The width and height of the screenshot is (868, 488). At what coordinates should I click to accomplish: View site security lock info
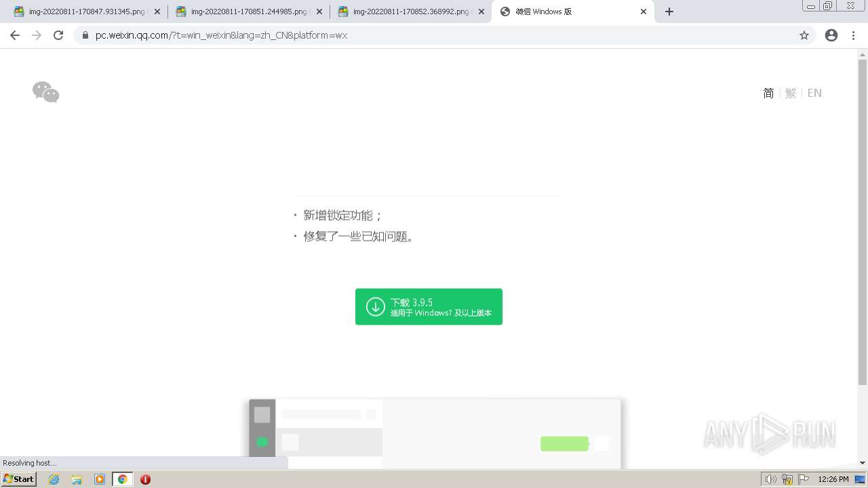(x=85, y=35)
